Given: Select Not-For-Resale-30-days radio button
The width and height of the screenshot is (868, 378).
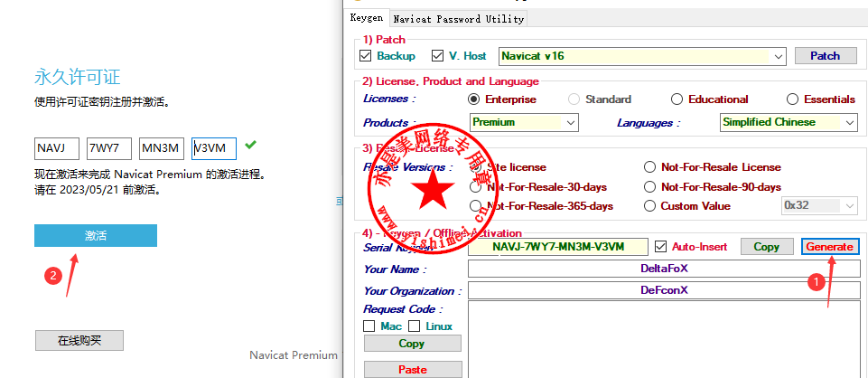Looking at the screenshot, I should (x=475, y=187).
